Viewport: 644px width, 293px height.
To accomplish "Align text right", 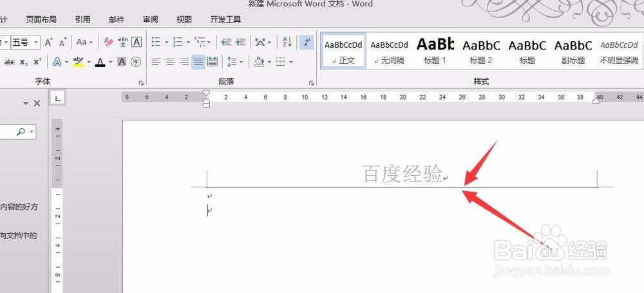I will click(x=184, y=62).
